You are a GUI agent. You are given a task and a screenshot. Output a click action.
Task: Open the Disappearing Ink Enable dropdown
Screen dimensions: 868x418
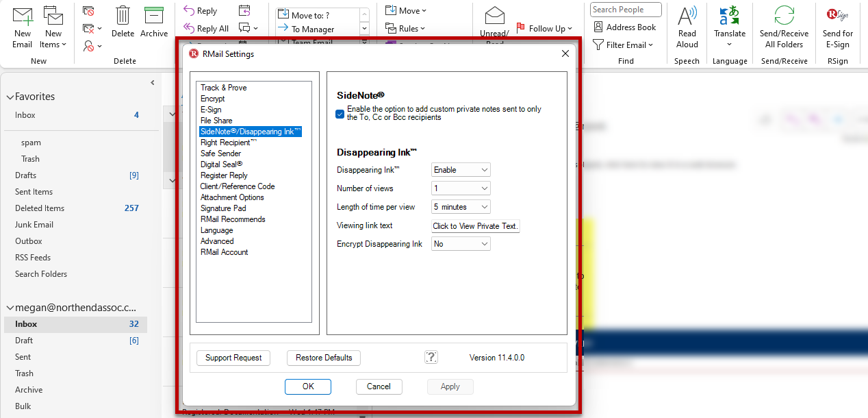[461, 170]
